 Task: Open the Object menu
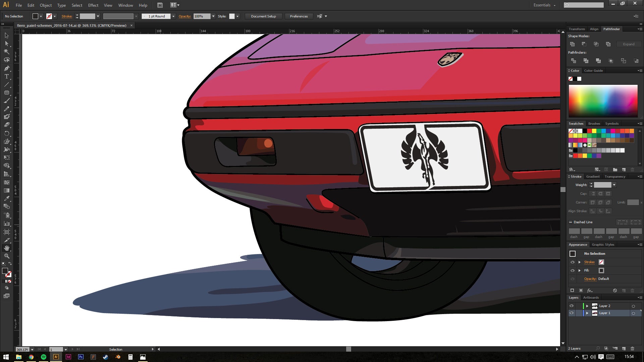tap(46, 5)
